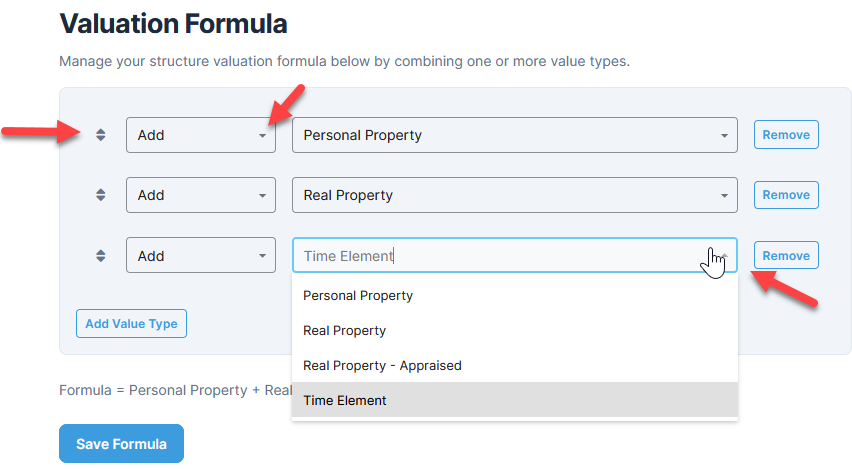Click the Save Formula button

point(121,443)
